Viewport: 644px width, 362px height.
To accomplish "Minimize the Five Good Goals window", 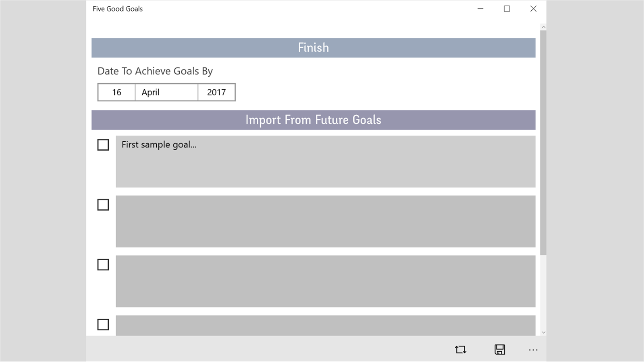I will click(480, 9).
